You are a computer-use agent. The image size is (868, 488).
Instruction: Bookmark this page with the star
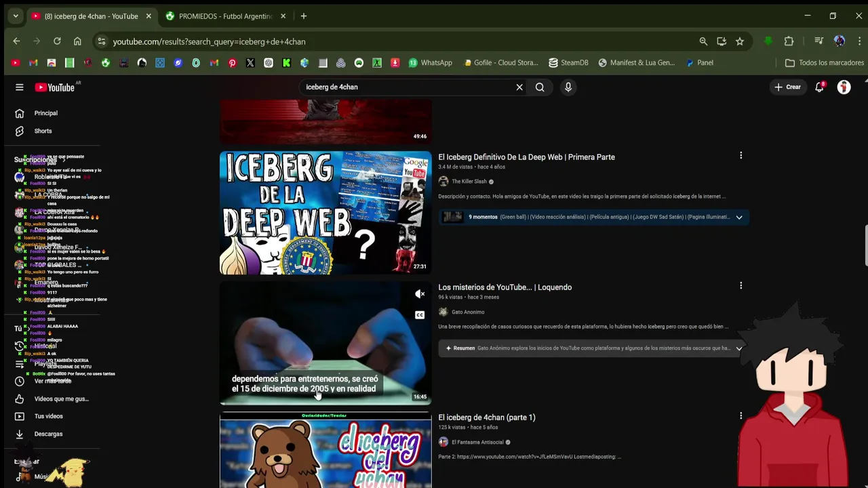point(740,41)
